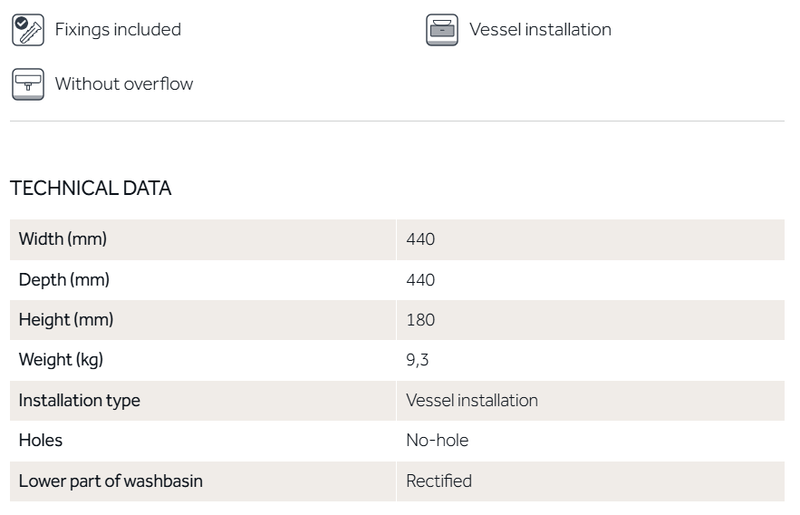Select the Fixings included label
800x515 pixels.
(118, 30)
